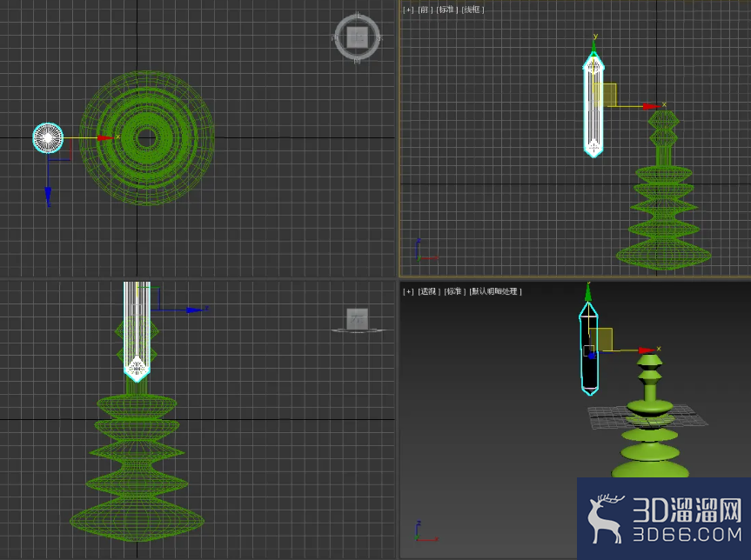Select the green wireframe vase in Front viewport
Viewport: 751px width, 560px height.
[x=663, y=190]
